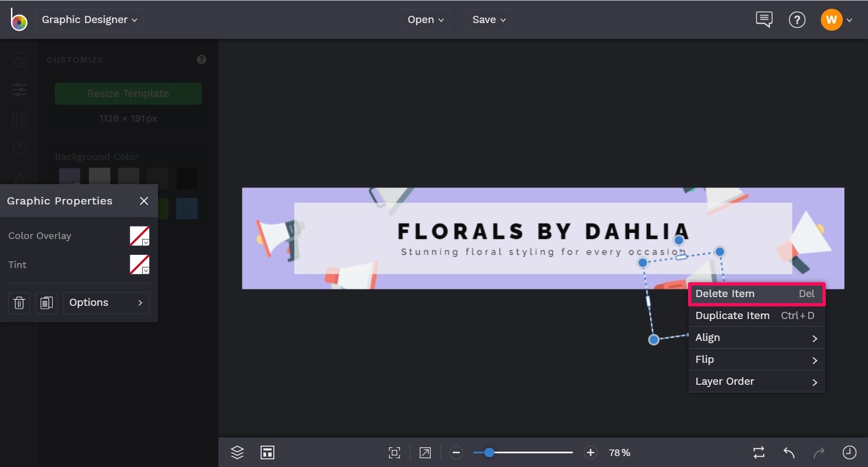Open the feedback chat icon

point(764,20)
